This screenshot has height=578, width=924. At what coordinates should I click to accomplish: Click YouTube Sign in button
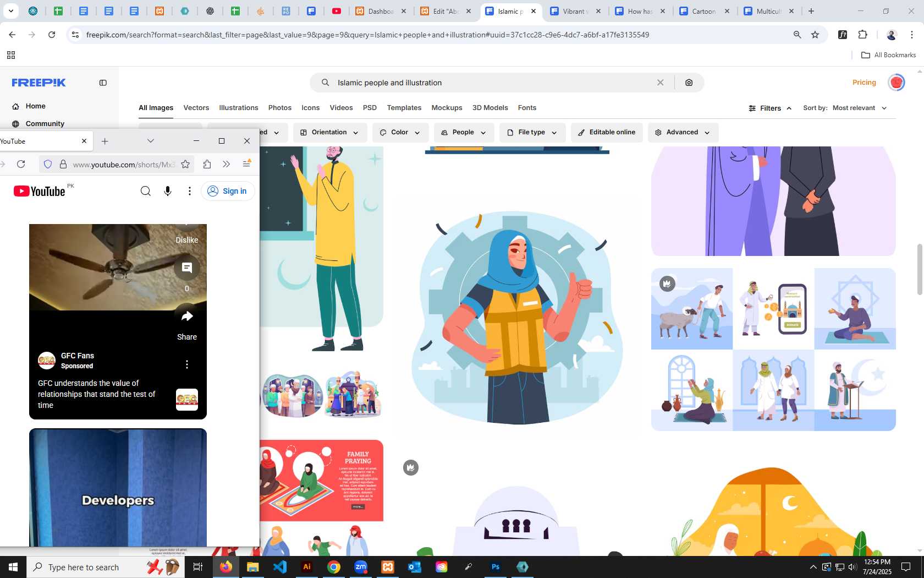[x=228, y=191]
